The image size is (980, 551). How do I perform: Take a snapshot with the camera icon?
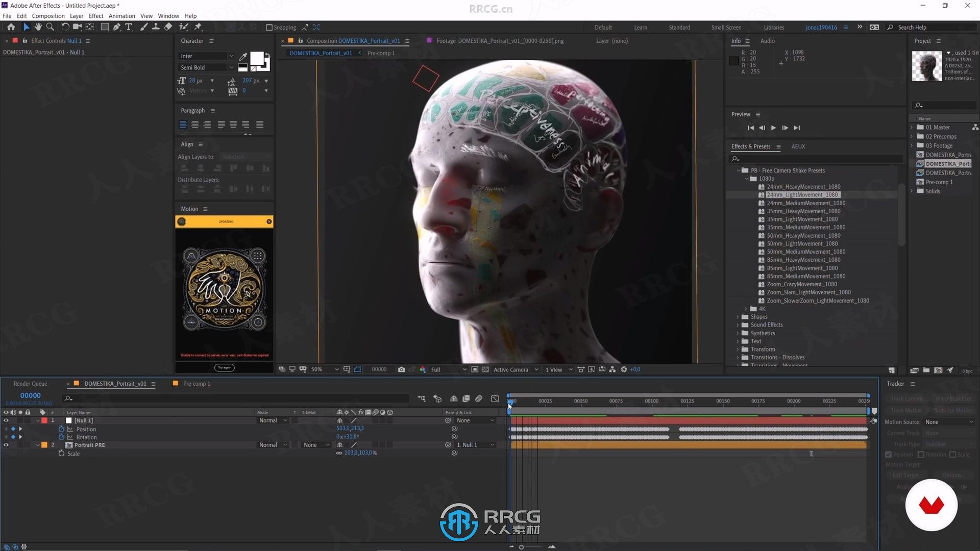pos(402,369)
